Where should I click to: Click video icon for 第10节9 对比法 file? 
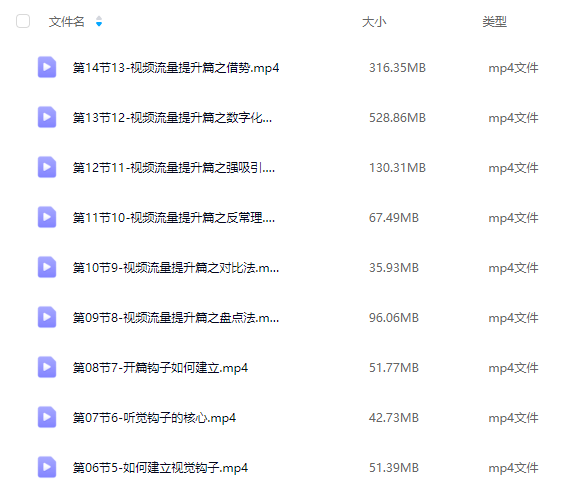coord(47,267)
